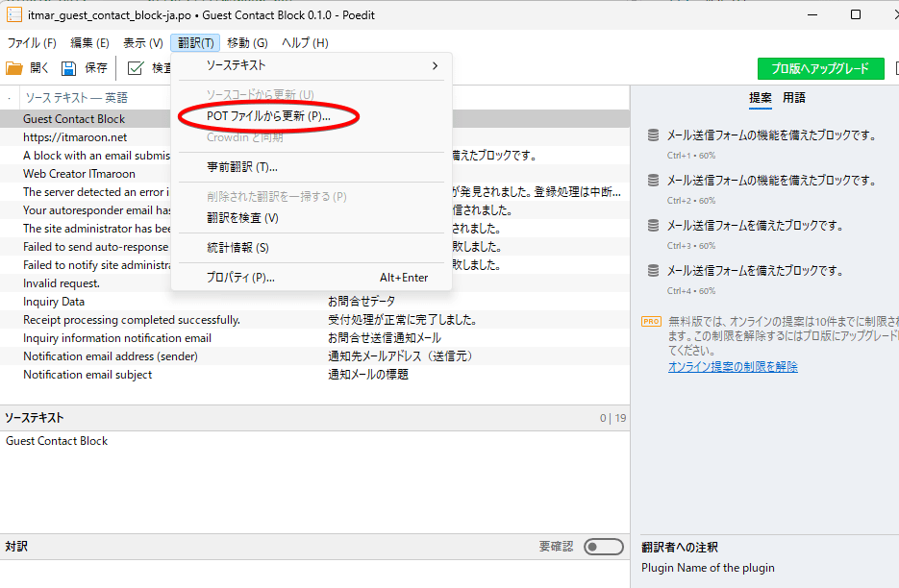Open the ファイル (F) menu
899x588 pixels.
[32, 43]
